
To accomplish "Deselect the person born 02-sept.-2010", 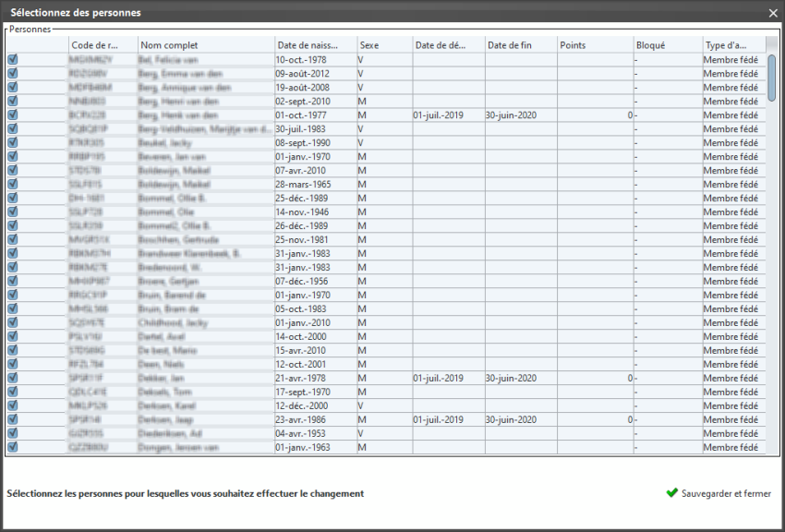I will (13, 101).
